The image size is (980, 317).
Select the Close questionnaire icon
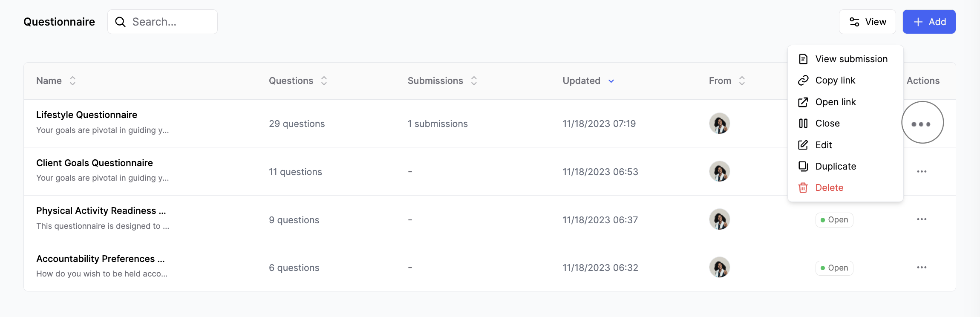803,123
